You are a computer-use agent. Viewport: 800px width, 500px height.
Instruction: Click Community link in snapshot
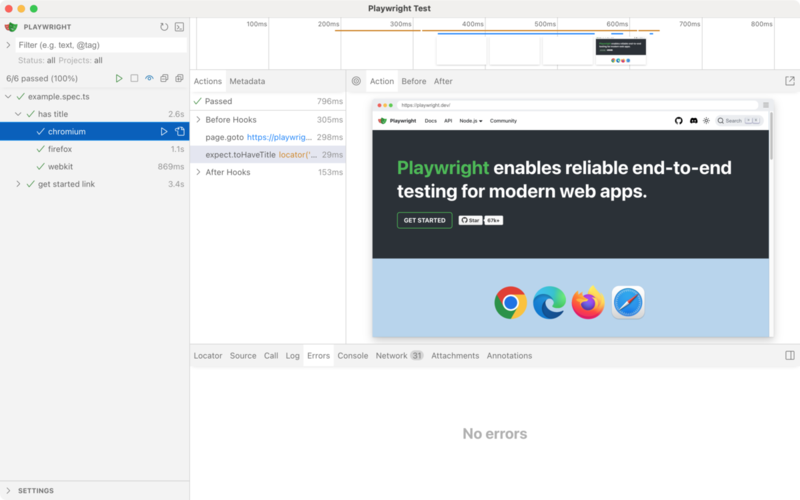(x=503, y=121)
